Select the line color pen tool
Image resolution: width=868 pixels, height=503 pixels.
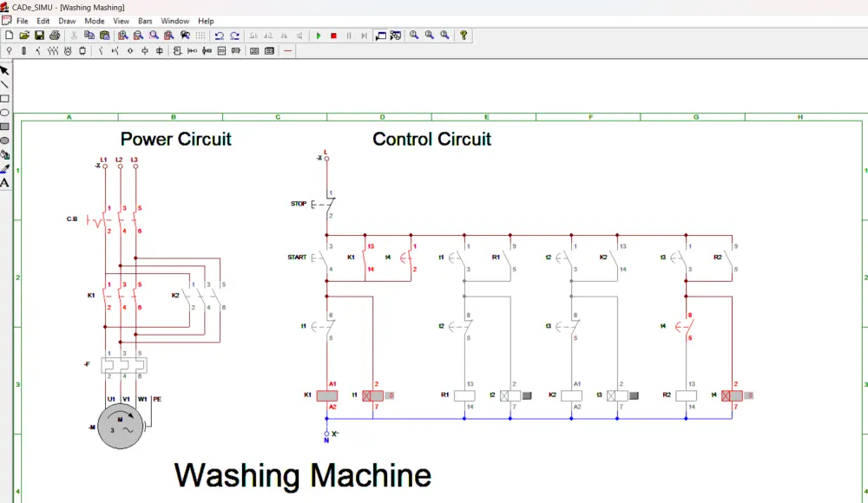click(4, 169)
